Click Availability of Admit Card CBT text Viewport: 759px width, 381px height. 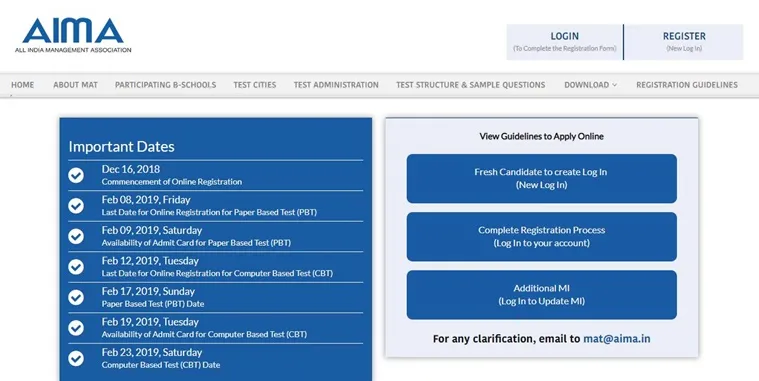pyautogui.click(x=204, y=334)
